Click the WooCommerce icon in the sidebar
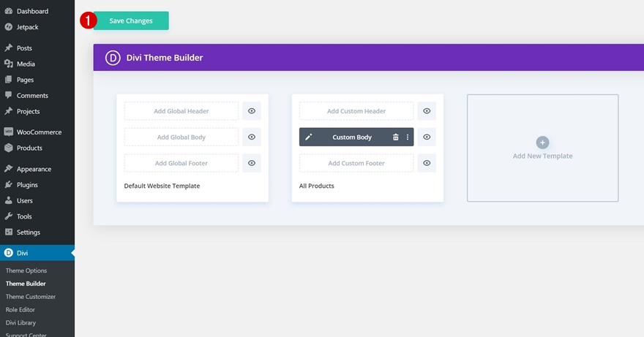 click(9, 132)
